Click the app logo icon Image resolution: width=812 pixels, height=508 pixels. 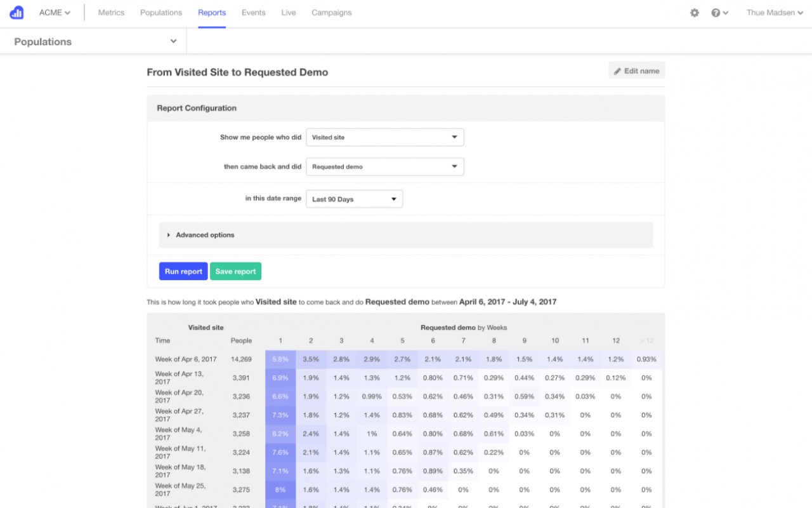pos(16,13)
